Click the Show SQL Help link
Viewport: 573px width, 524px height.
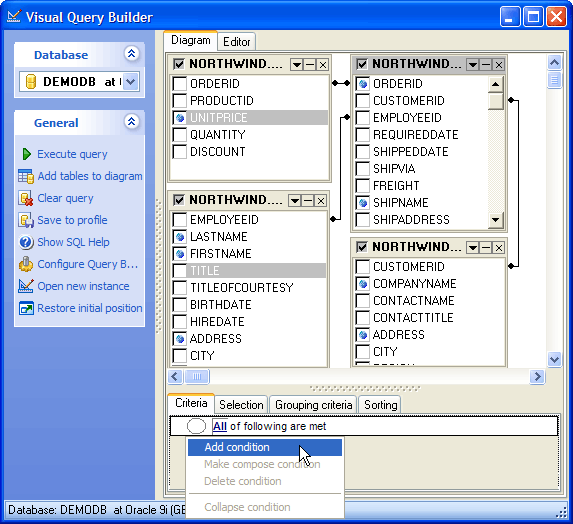click(73, 242)
